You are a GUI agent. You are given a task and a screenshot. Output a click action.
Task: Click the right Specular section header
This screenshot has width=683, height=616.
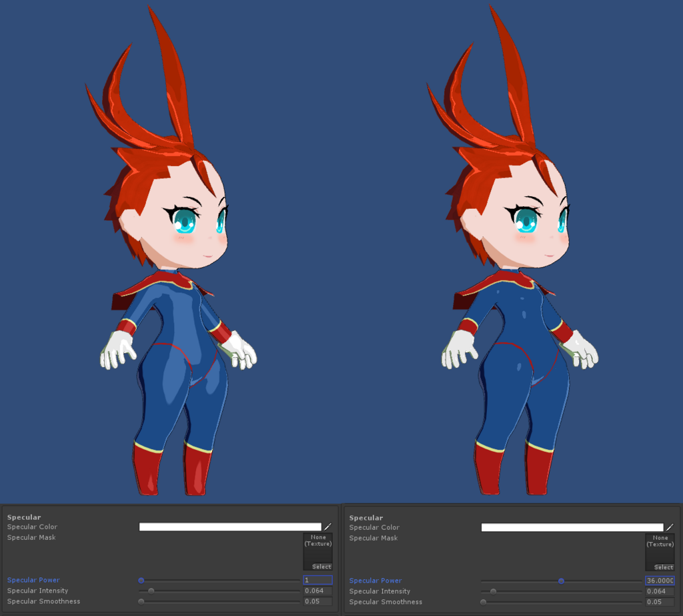tap(366, 517)
